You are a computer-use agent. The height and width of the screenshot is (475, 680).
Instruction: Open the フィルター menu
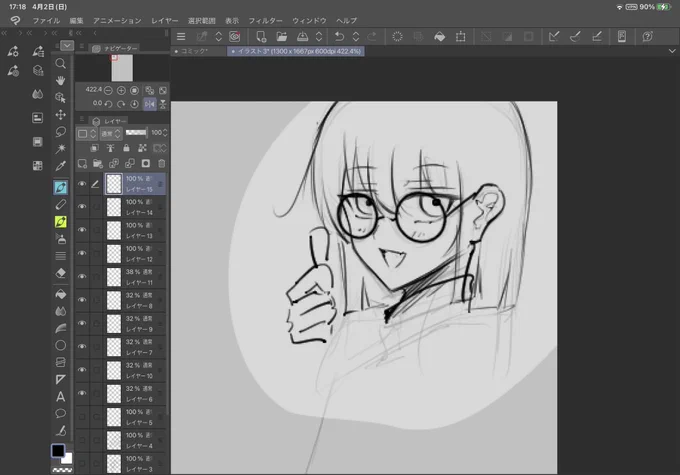coord(265,20)
